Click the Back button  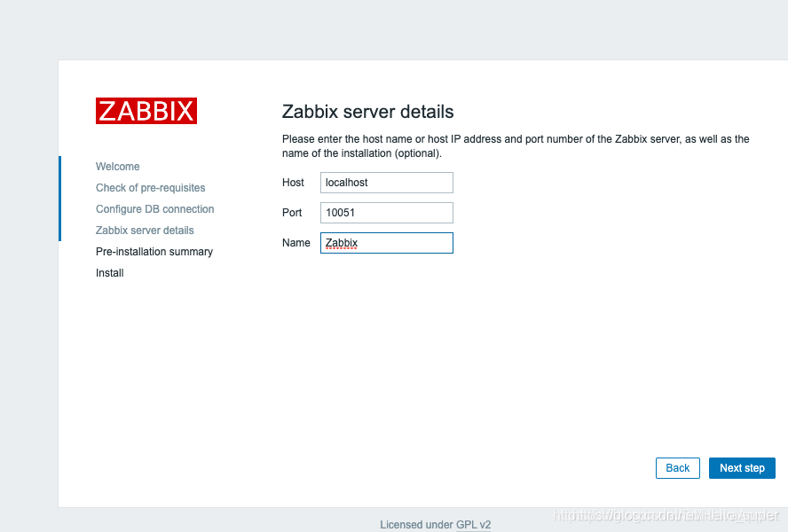tap(677, 467)
